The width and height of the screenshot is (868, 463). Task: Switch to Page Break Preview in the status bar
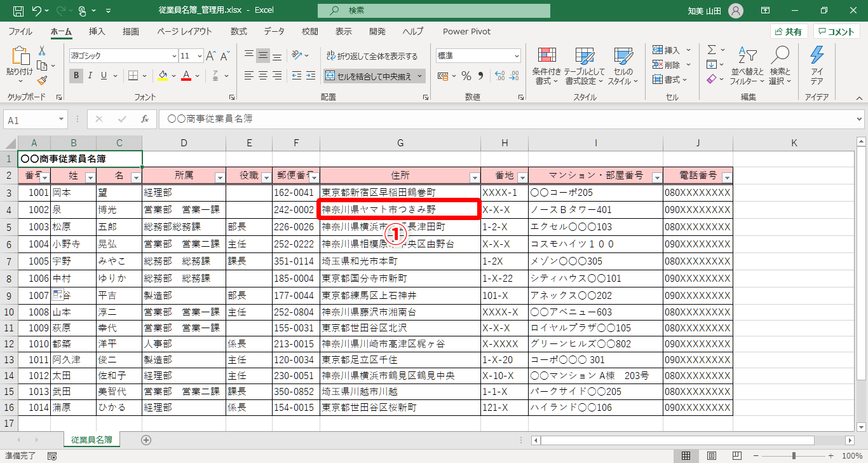coord(736,456)
